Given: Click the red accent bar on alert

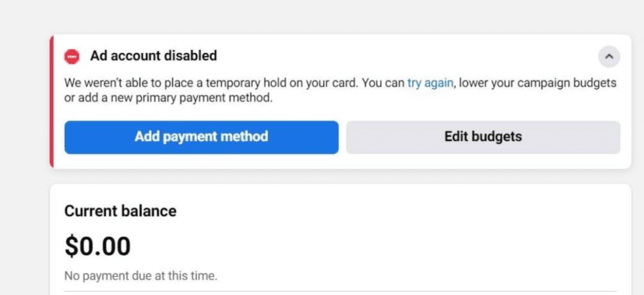Looking at the screenshot, I should [x=51, y=102].
